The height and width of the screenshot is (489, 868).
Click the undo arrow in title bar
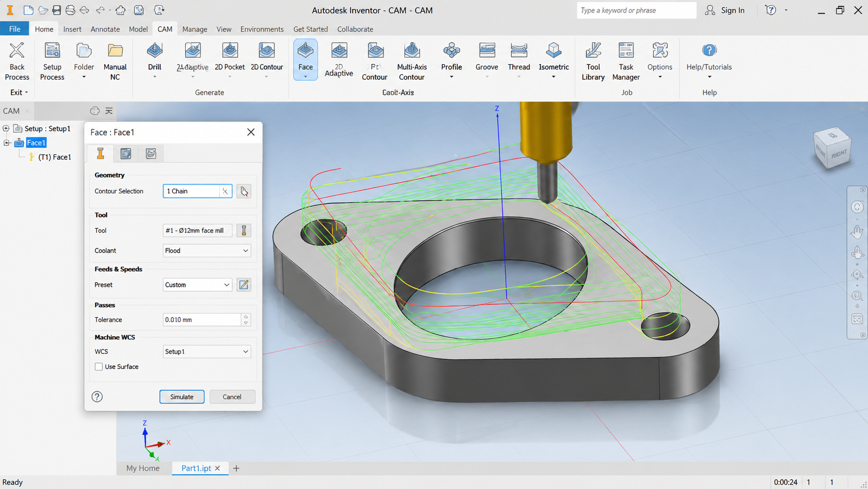point(100,10)
